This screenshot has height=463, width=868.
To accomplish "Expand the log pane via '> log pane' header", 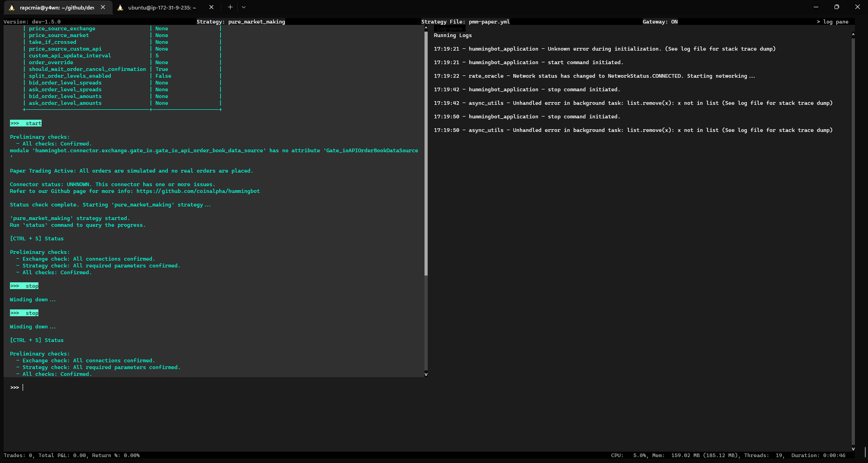I will pyautogui.click(x=833, y=21).
